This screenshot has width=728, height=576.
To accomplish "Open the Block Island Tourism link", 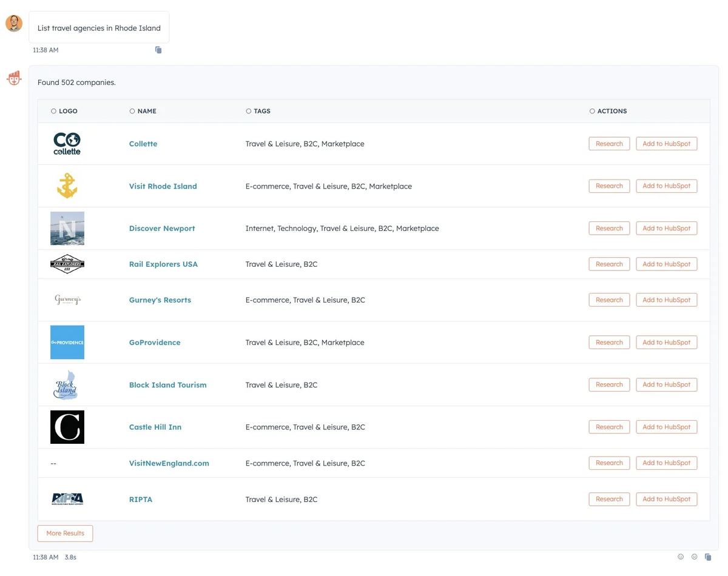I will point(168,385).
